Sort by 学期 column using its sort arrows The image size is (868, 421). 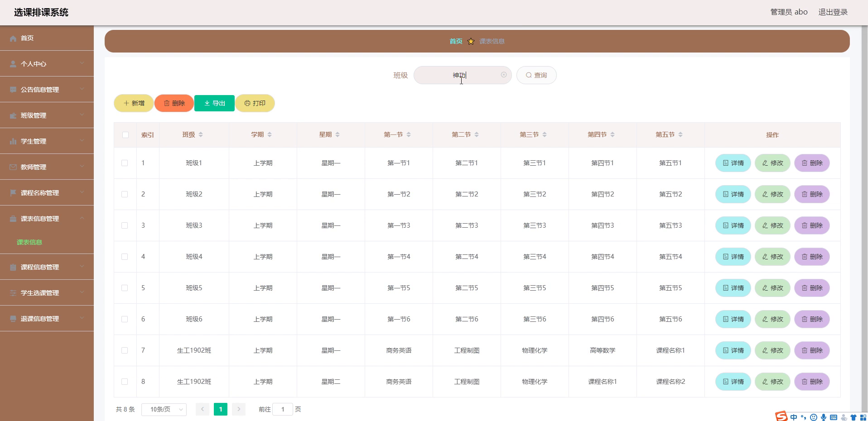coord(270,135)
